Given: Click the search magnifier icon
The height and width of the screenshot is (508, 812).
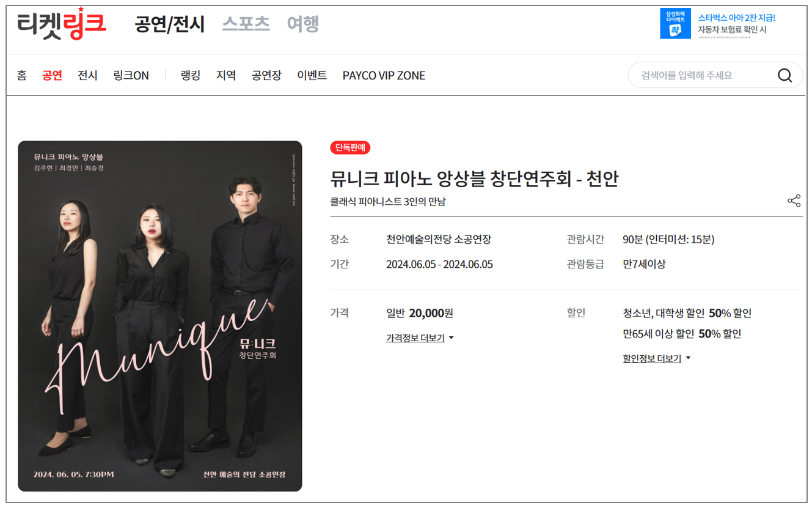Looking at the screenshot, I should point(786,75).
